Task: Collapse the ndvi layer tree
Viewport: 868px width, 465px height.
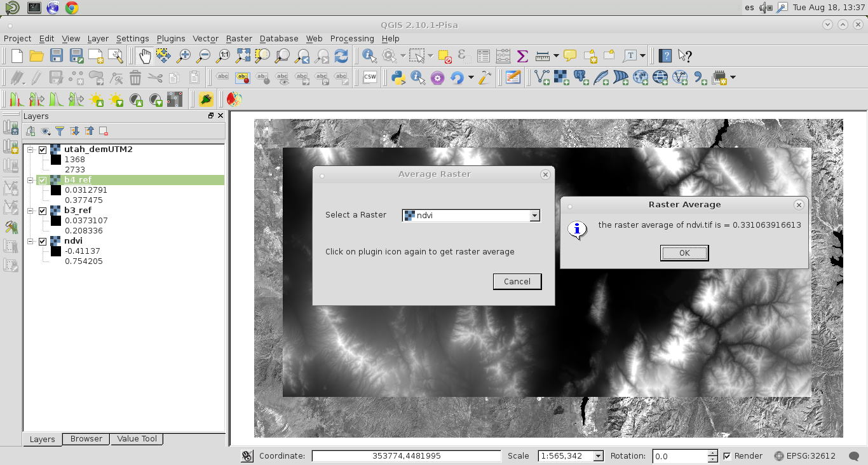Action: (31, 242)
